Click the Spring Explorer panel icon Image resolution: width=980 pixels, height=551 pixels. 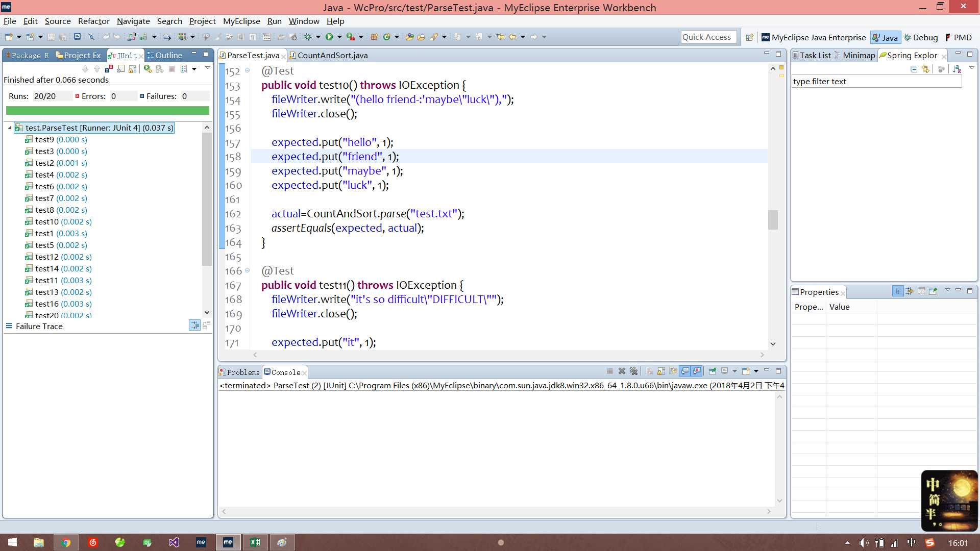[x=884, y=55]
